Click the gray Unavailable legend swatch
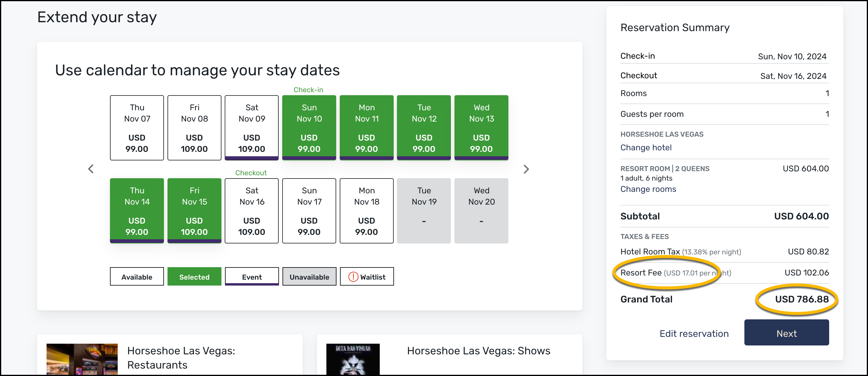 (x=309, y=277)
